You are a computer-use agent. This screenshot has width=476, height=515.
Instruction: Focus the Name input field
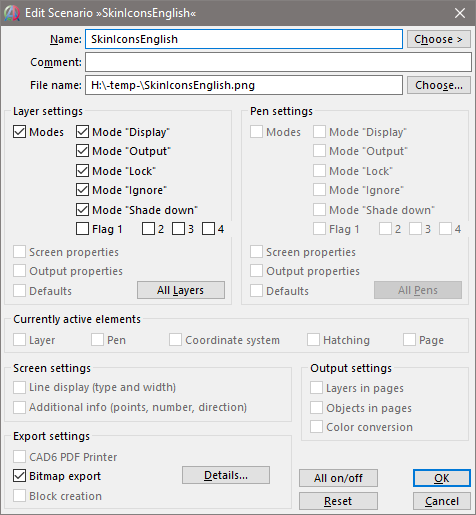(244, 39)
